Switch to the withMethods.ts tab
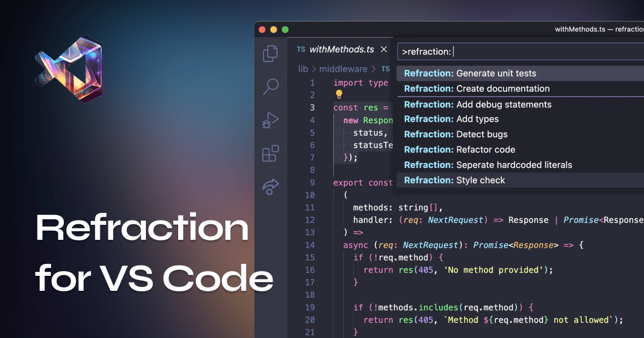The width and height of the screenshot is (644, 338). click(340, 49)
